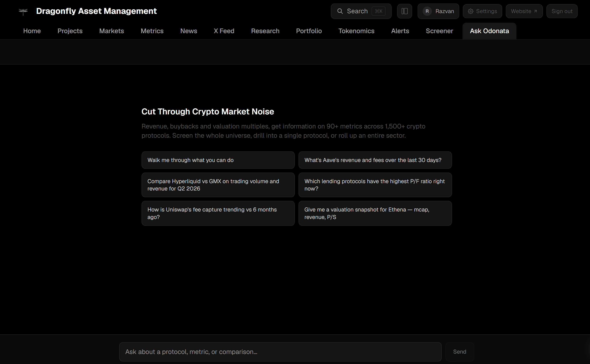590x364 pixels.
Task: Select the Aave revenue and fees prompt
Action: tap(375, 160)
